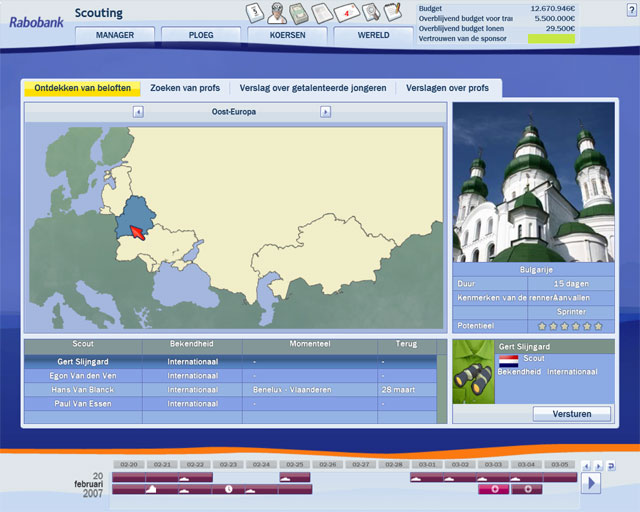Switch to Zoeken van profs tab
The image size is (640, 512).
point(185,88)
